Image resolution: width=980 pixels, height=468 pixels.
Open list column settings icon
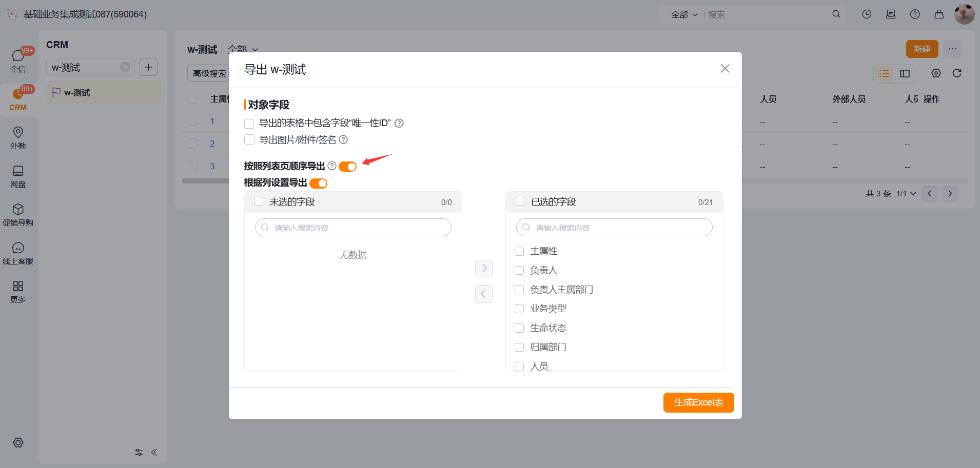tap(936, 73)
